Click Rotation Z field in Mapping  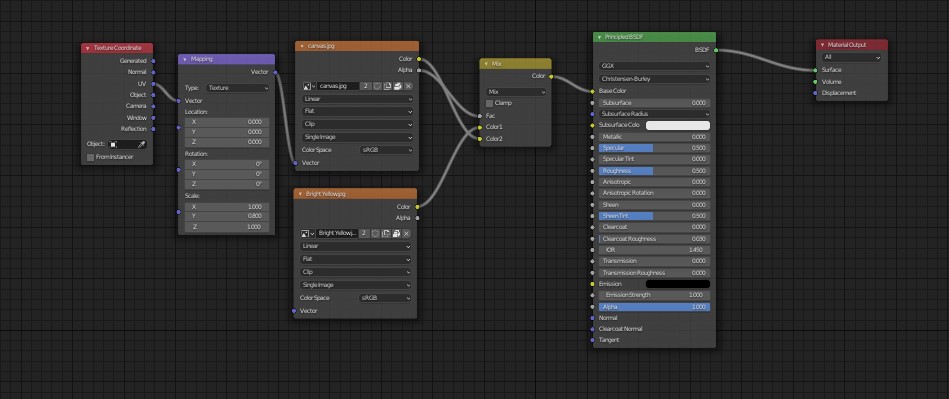point(227,184)
